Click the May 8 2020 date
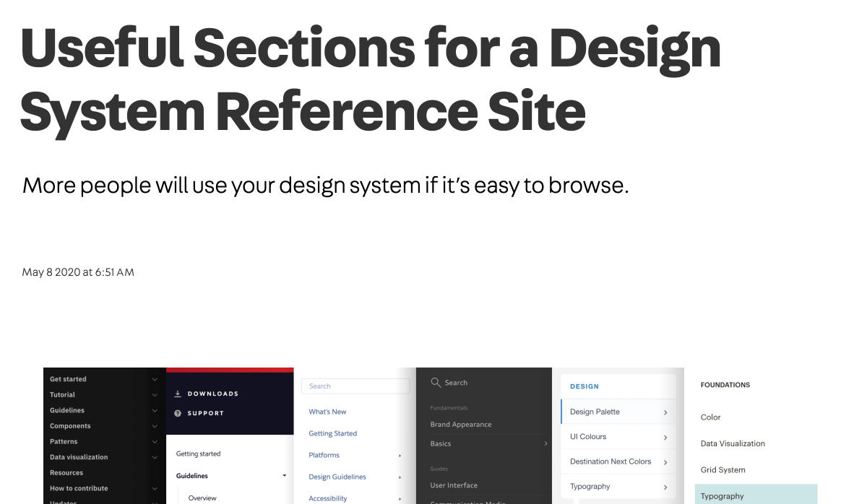This screenshot has width=867, height=504. pos(78,272)
